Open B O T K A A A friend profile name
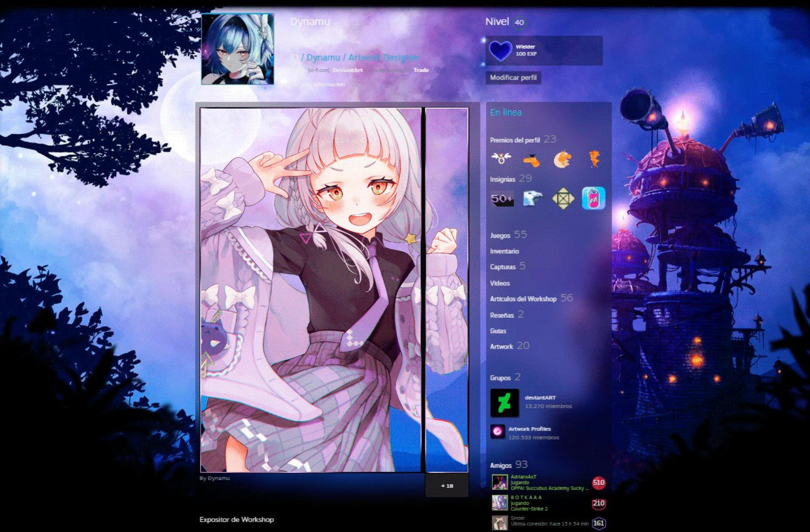Image resolution: width=810 pixels, height=532 pixels. (x=527, y=497)
